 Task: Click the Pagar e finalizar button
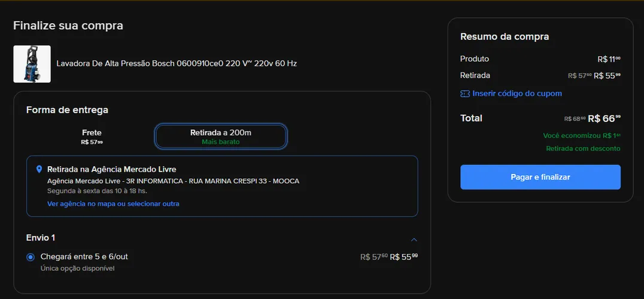pos(540,177)
